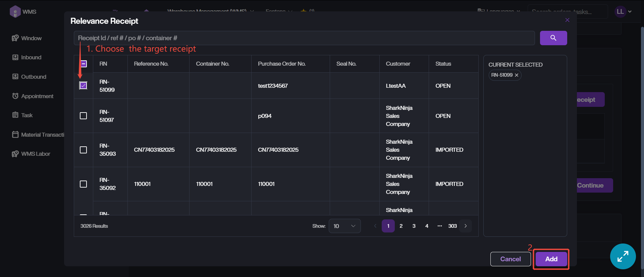Check the RN-51097 row checkbox
The height and width of the screenshot is (277, 644).
(83, 116)
